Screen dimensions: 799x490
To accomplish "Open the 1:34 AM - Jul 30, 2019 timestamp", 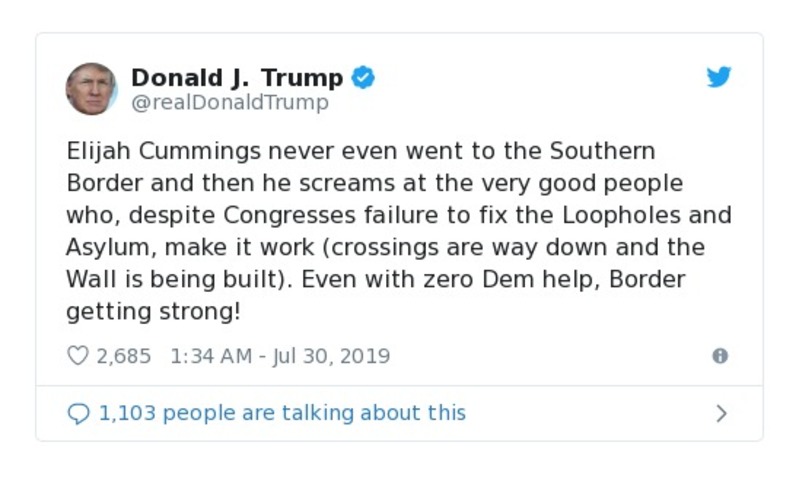I will click(x=280, y=356).
